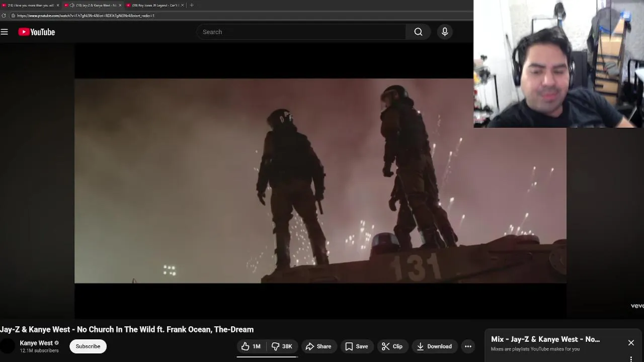Image resolution: width=644 pixels, height=362 pixels.
Task: Open the Share dialog
Action: (x=318, y=346)
